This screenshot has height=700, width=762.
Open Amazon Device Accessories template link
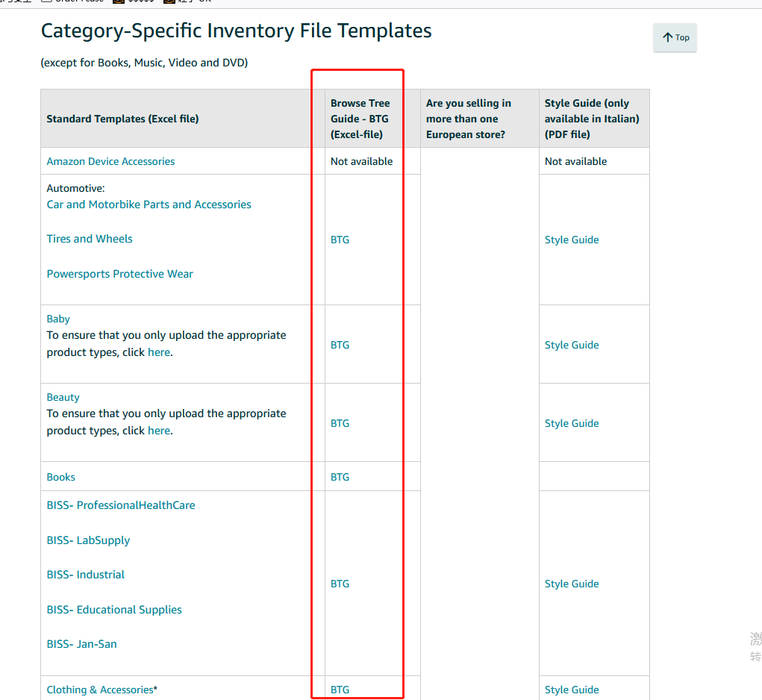coord(110,161)
